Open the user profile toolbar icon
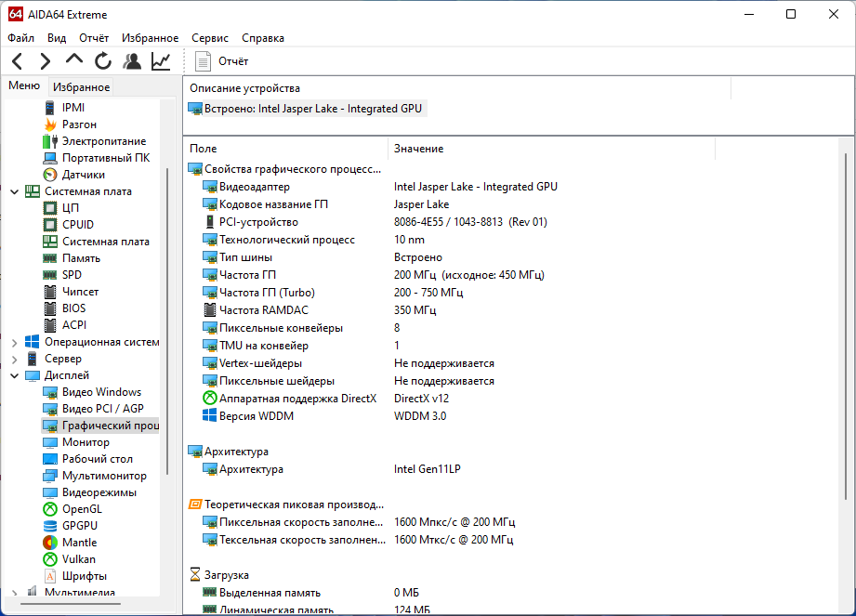Viewport: 856px width, 616px height. pyautogui.click(x=132, y=60)
